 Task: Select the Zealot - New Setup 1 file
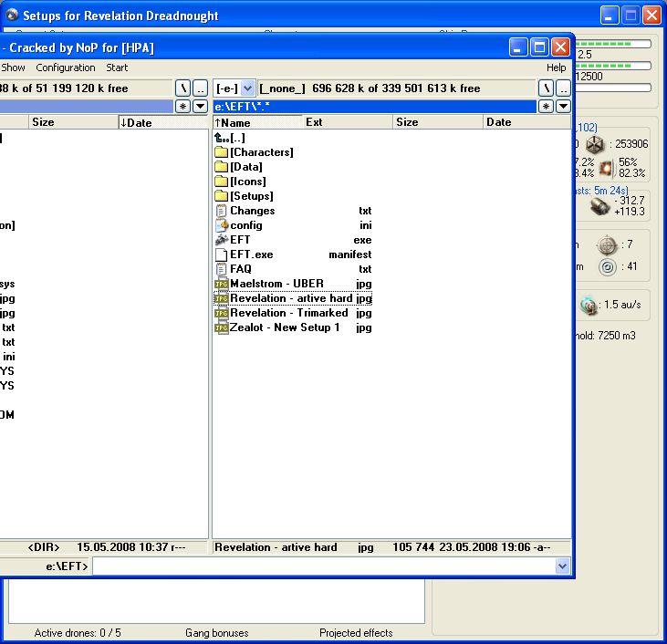coord(284,327)
